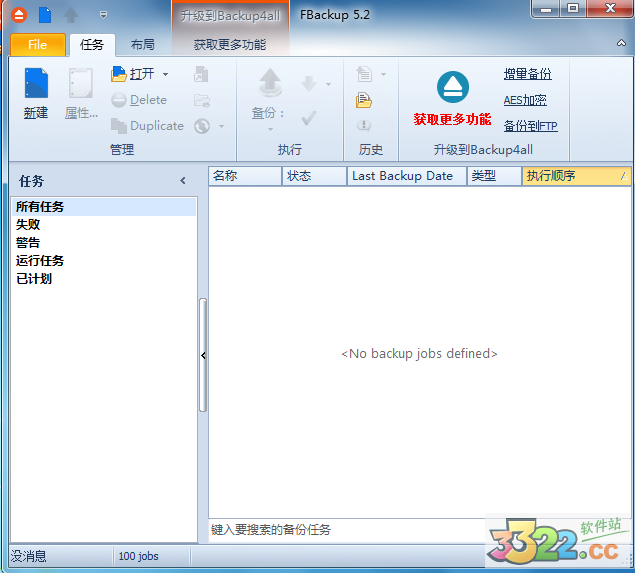The width and height of the screenshot is (635, 573).
Task: Click the orange folder log icon in 历史
Action: pyautogui.click(x=364, y=100)
